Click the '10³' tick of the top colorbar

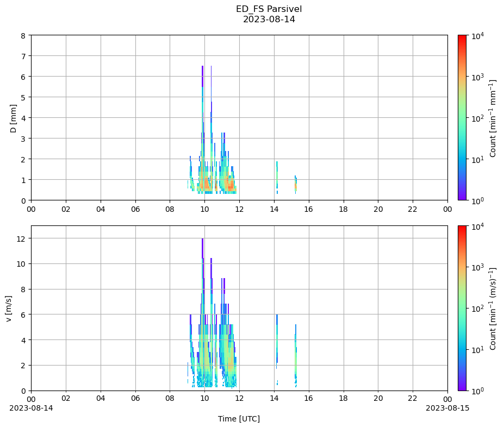click(477, 77)
